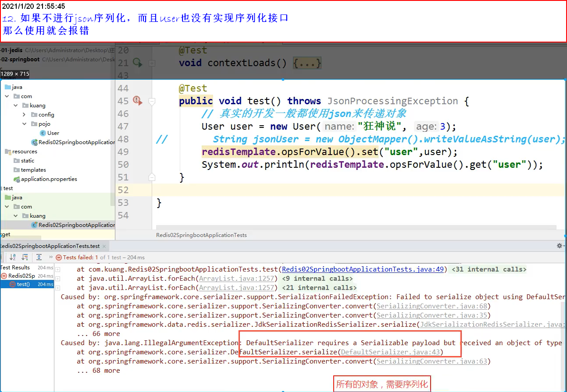Select Redis02SpringbootApplication under test kuang
Image resolution: width=567 pixels, height=392 pixels.
point(77,225)
